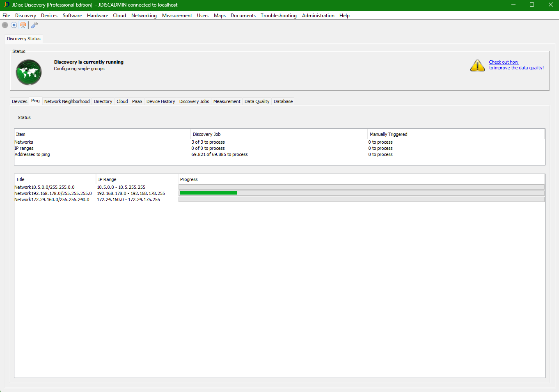
Task: Select the Measurement tab
Action: (227, 101)
